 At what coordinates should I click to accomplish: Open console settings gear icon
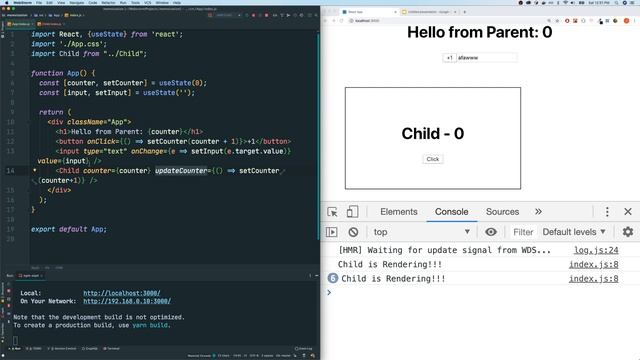coord(628,232)
